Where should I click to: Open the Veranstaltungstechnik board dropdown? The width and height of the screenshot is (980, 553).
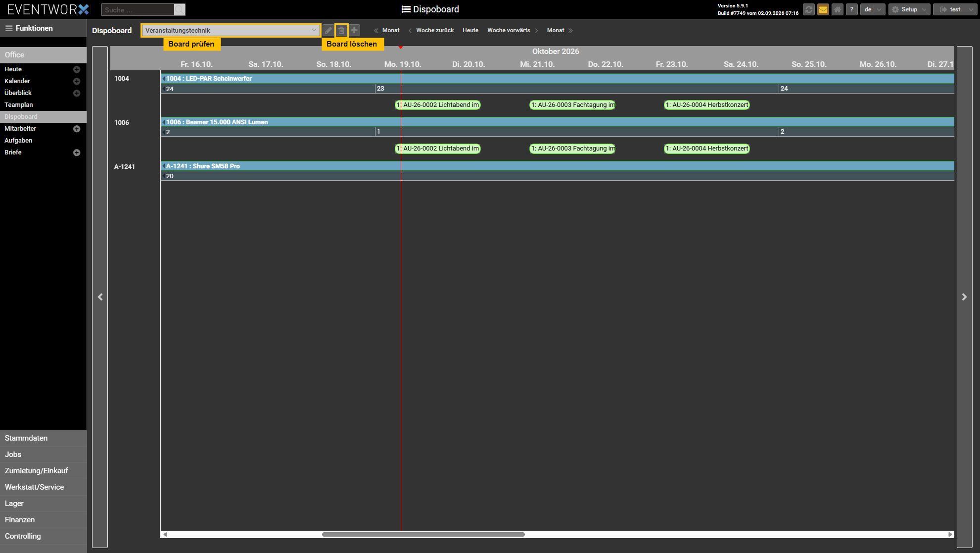(x=231, y=30)
